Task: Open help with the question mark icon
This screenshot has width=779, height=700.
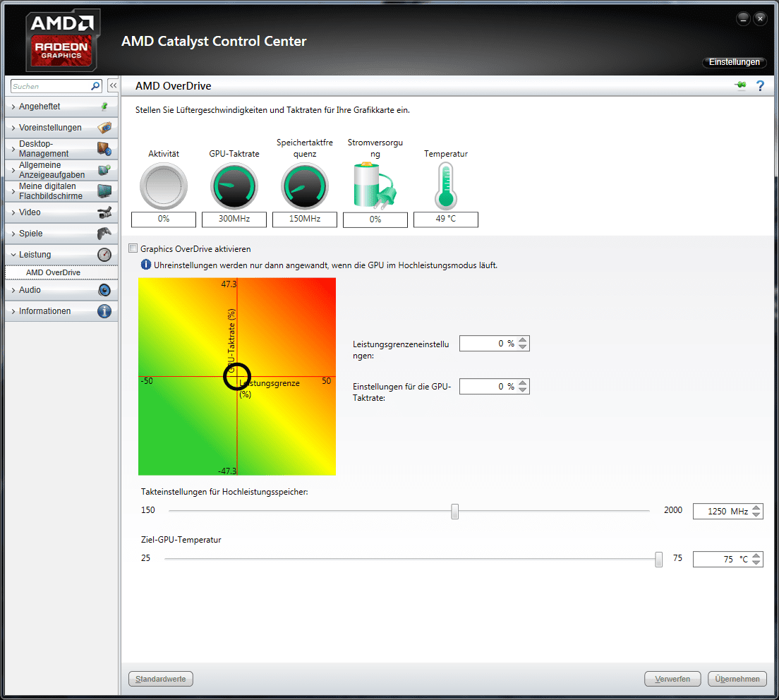Action: pyautogui.click(x=760, y=85)
